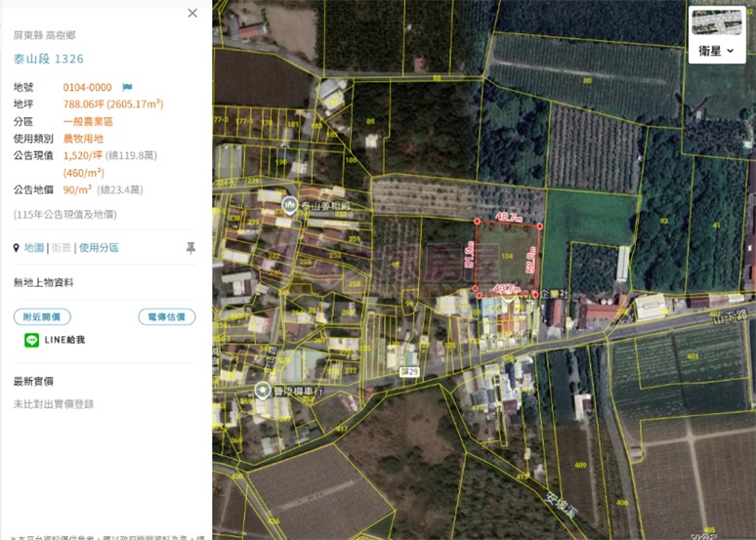Click the location marker icon beside 地圖
Screen dimensions: 756x540
[x=17, y=248]
